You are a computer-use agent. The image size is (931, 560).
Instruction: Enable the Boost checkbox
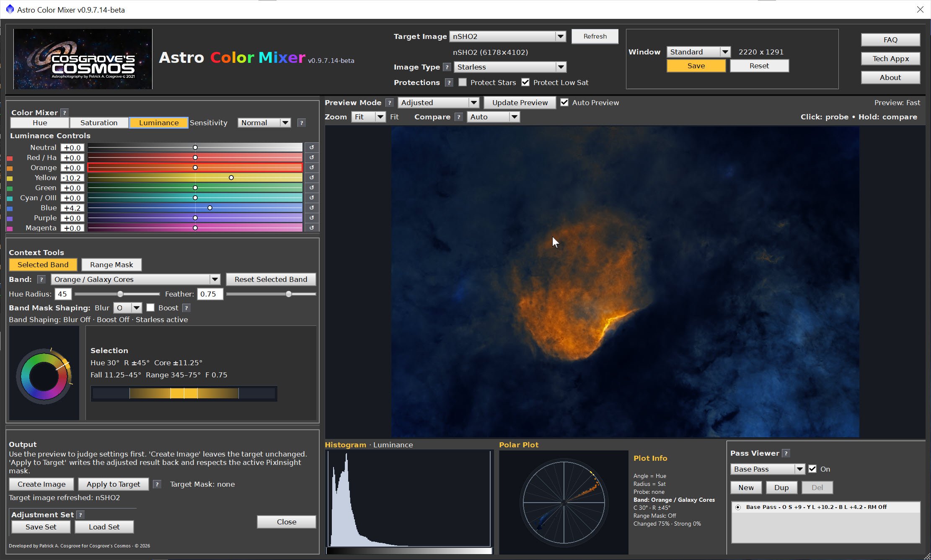[150, 308]
